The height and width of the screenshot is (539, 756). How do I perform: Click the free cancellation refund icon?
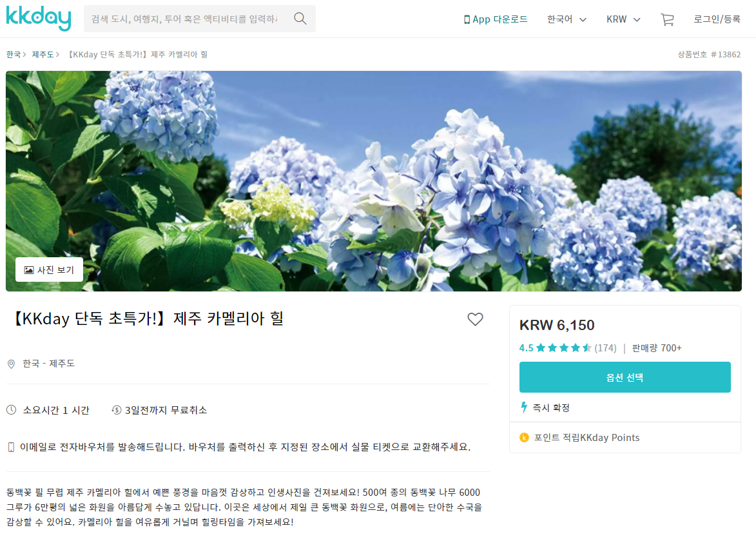(x=116, y=410)
